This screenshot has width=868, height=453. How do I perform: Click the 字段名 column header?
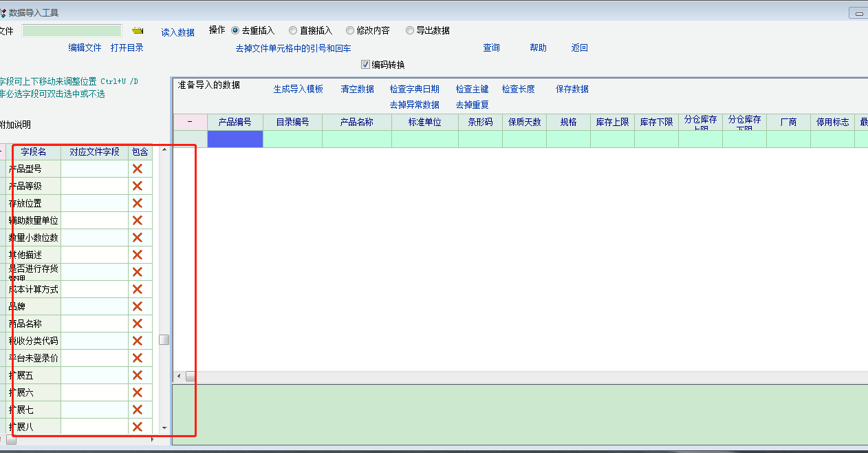pos(33,151)
